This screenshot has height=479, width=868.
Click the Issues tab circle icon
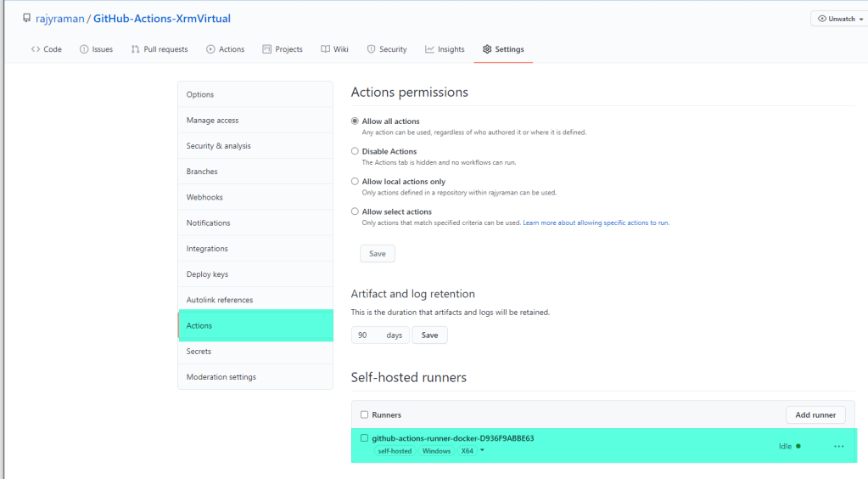click(84, 49)
